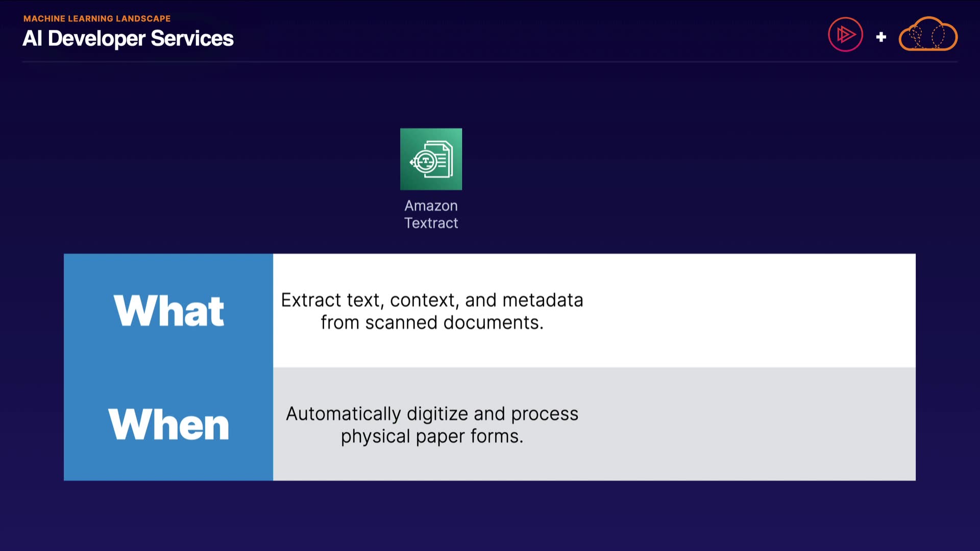Click the word 'Services' in the title
Viewport: 980px width, 551px height.
tap(192, 38)
